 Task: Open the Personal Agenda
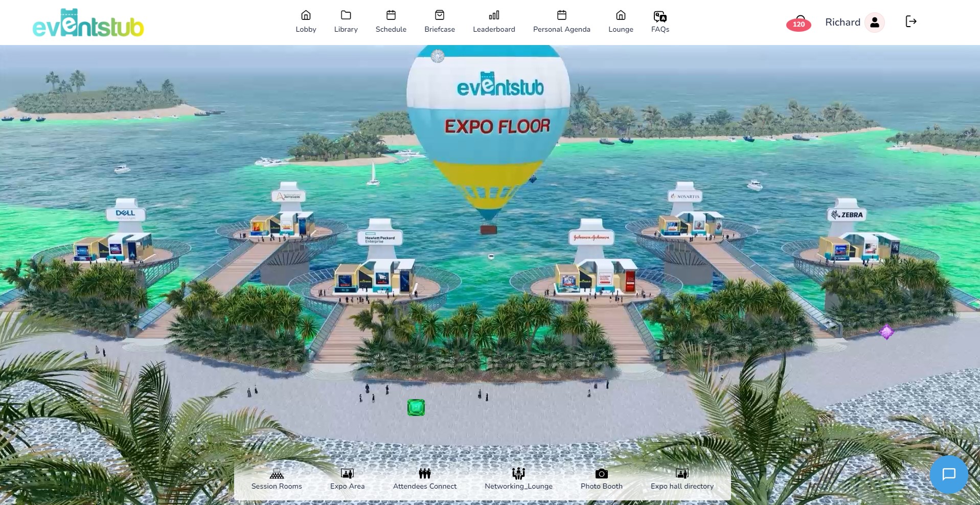pyautogui.click(x=561, y=21)
